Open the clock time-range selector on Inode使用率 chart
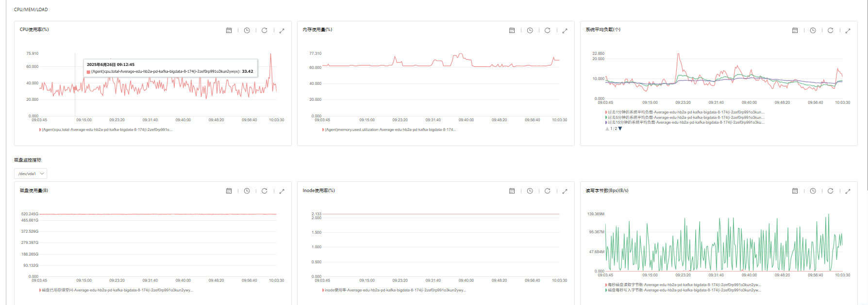Viewport: 868px width, 305px height. [530, 191]
